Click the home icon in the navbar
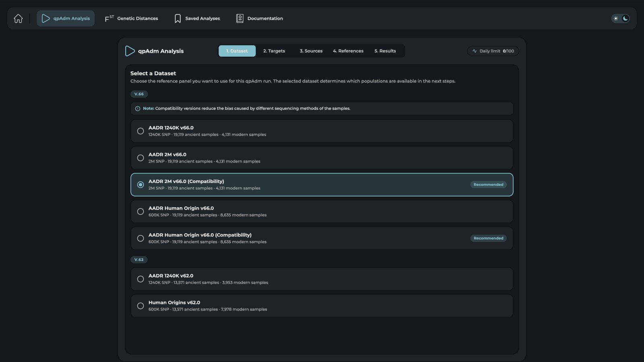This screenshot has width=644, height=362. tap(18, 19)
